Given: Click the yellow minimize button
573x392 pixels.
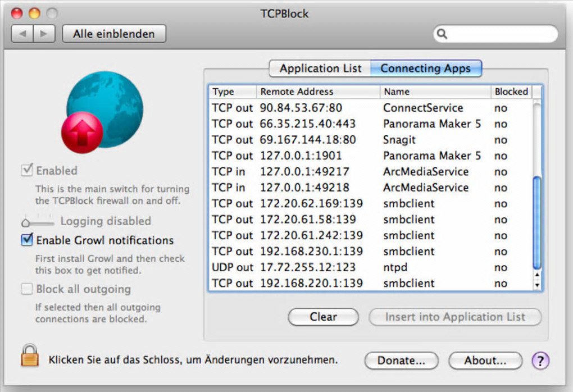Looking at the screenshot, I should (x=34, y=13).
